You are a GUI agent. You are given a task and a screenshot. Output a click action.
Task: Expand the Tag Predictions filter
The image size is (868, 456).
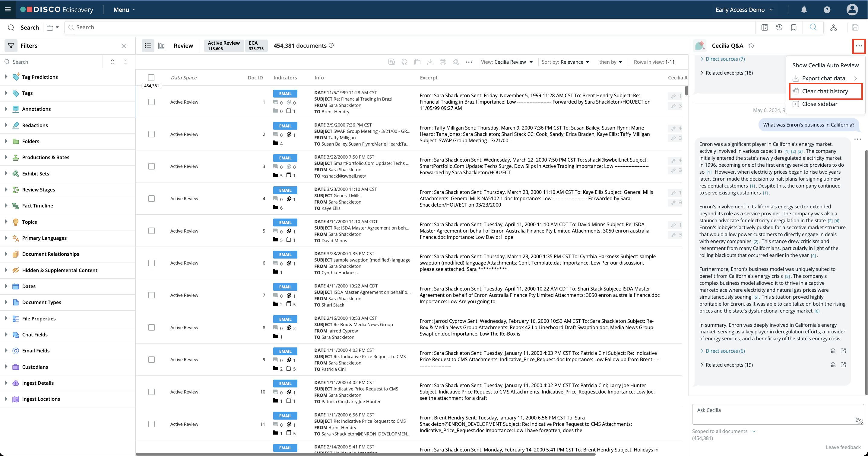[x=6, y=77]
